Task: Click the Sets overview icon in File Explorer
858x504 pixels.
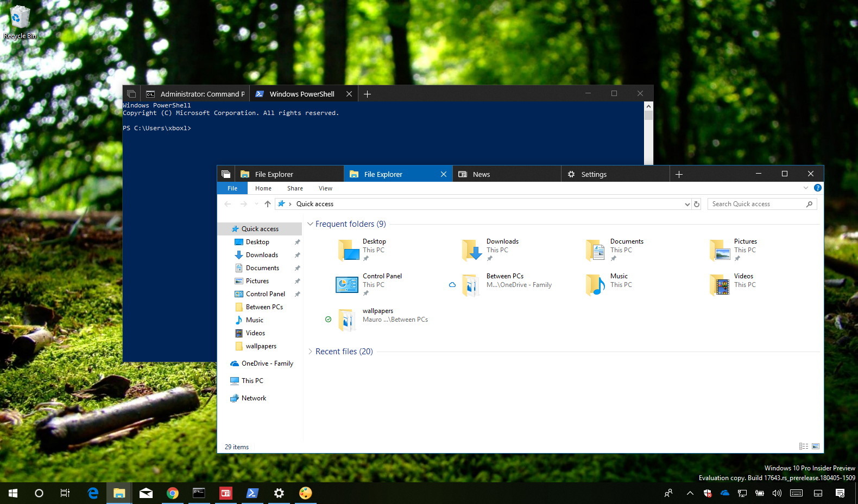Action: (226, 174)
